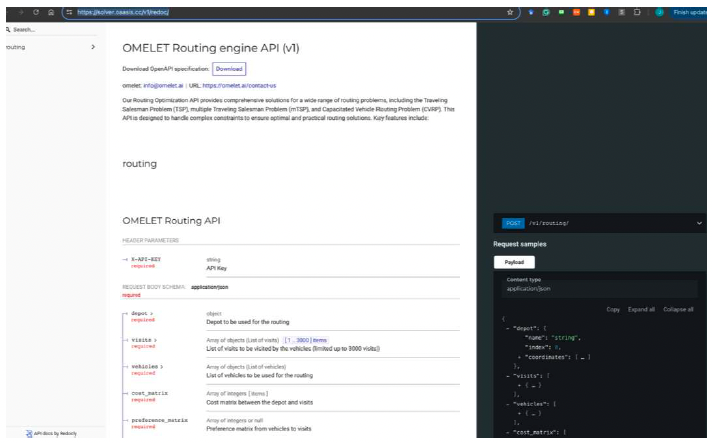The height and width of the screenshot is (443, 712).
Task: Click Expand all in request sample
Action: click(641, 310)
